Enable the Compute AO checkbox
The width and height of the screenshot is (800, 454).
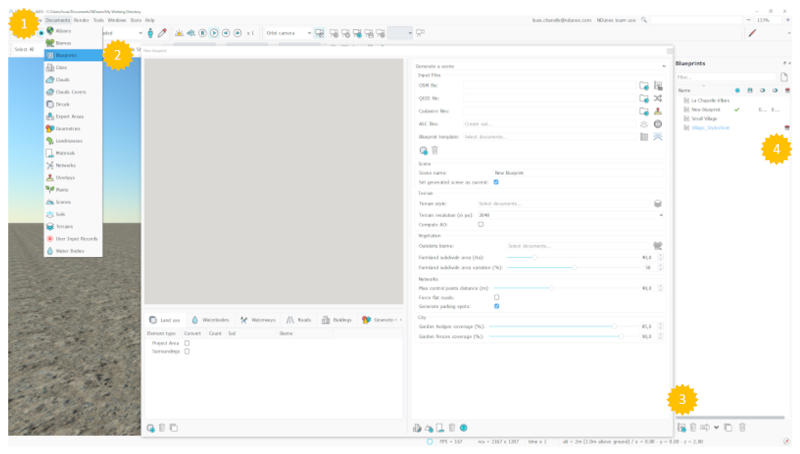[x=480, y=224]
